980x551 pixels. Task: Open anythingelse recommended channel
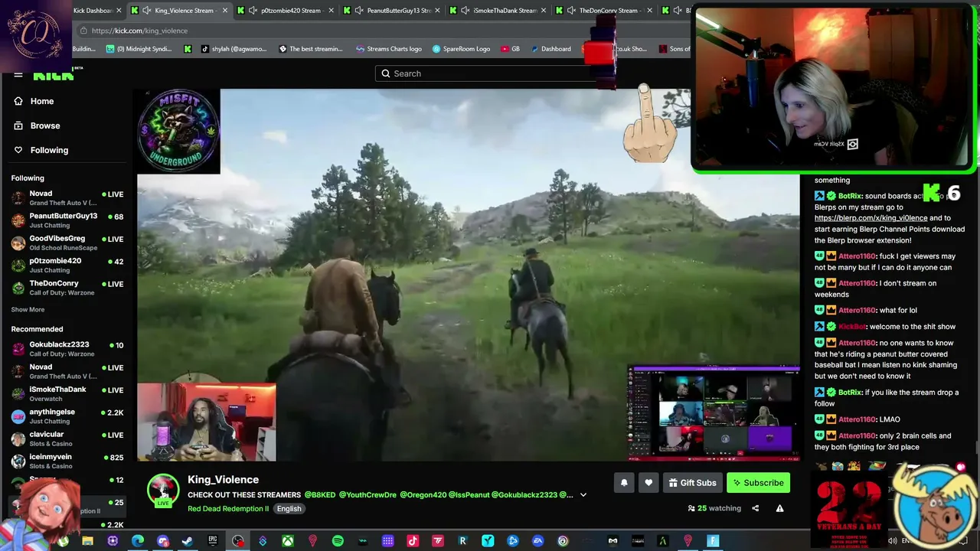67,416
